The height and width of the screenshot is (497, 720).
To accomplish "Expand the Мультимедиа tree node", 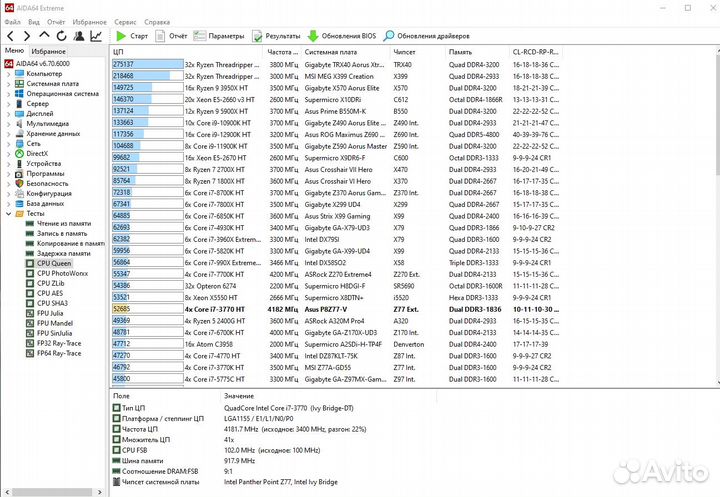I will tap(8, 124).
